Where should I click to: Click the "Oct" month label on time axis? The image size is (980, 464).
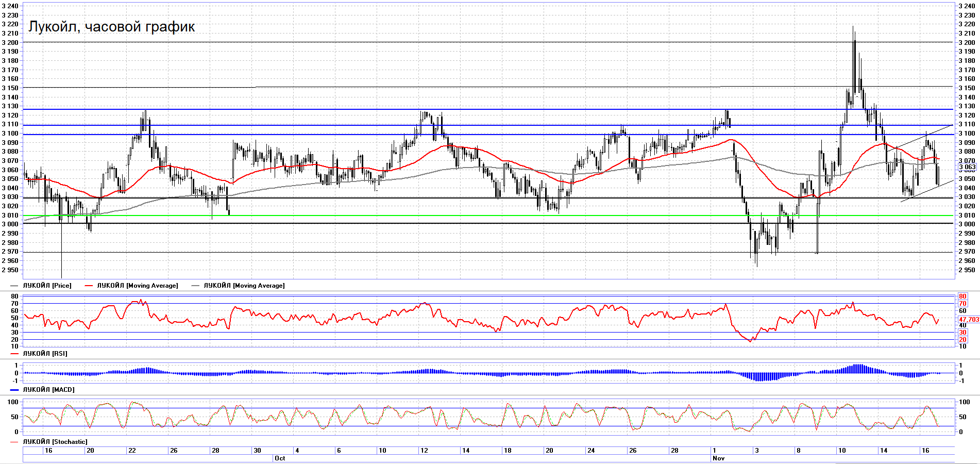(280, 458)
